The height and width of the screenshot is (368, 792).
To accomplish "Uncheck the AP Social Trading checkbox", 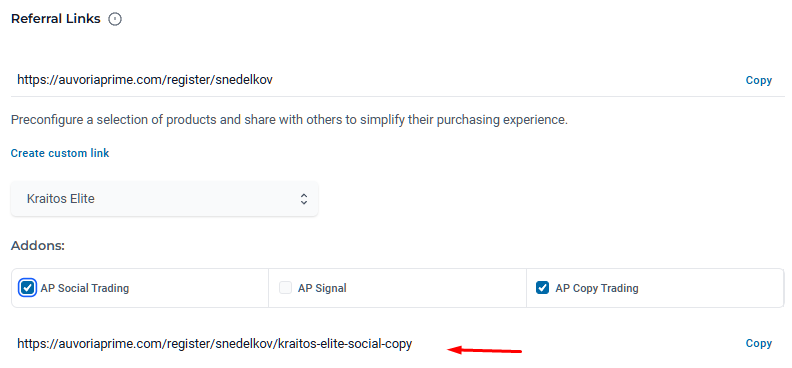I will pyautogui.click(x=27, y=288).
